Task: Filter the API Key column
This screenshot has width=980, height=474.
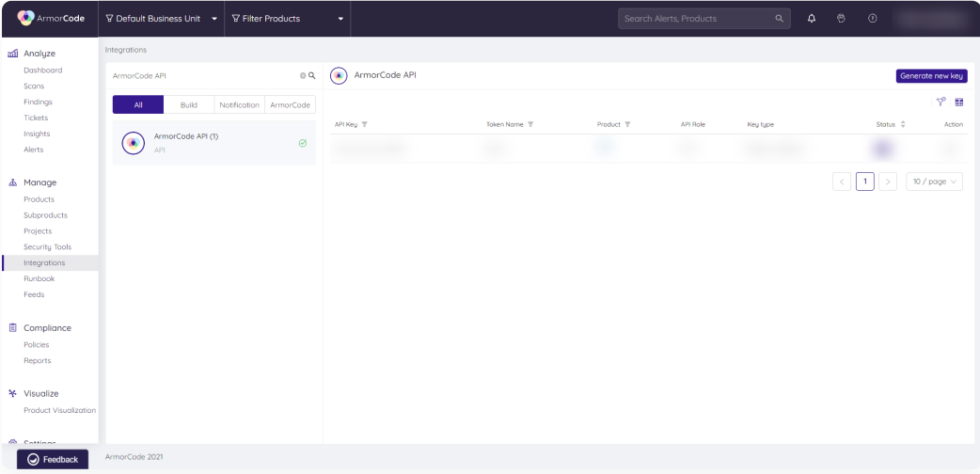Action: pyautogui.click(x=364, y=124)
